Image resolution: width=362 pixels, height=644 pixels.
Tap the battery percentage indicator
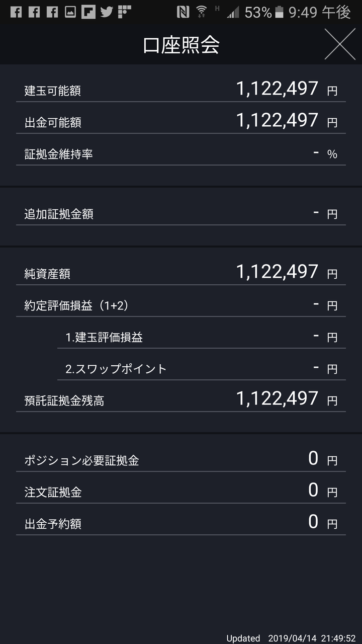pyautogui.click(x=258, y=12)
